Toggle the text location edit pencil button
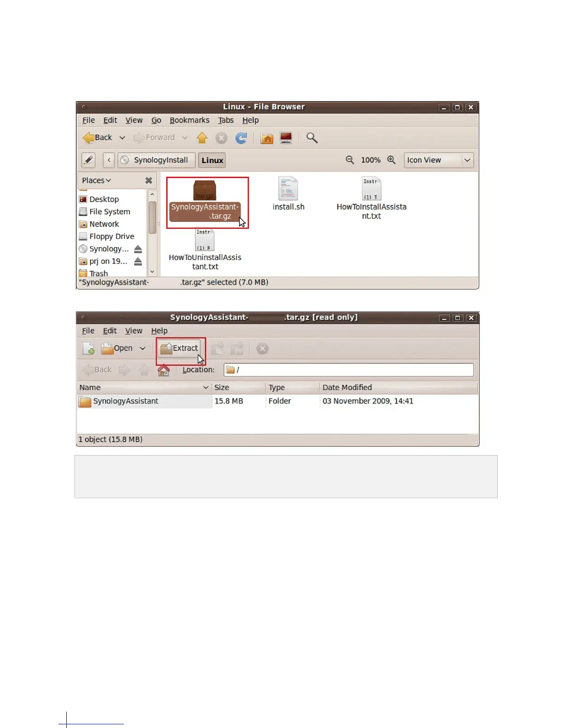 coord(88,160)
